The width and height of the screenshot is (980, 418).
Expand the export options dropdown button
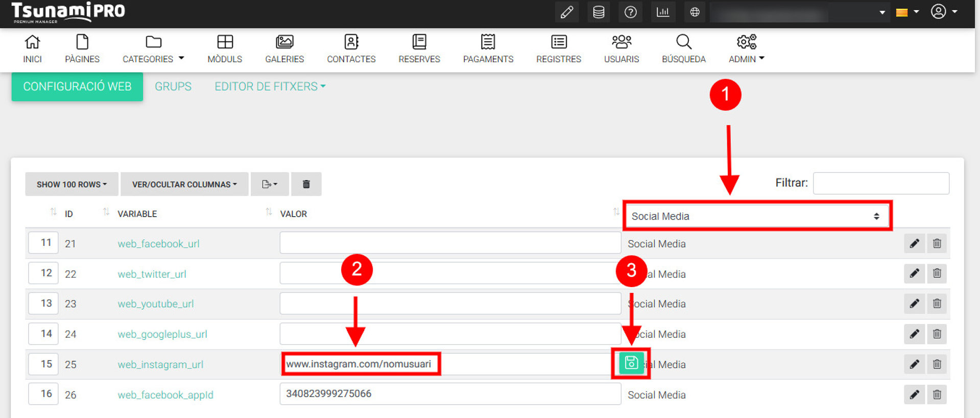coord(269,184)
